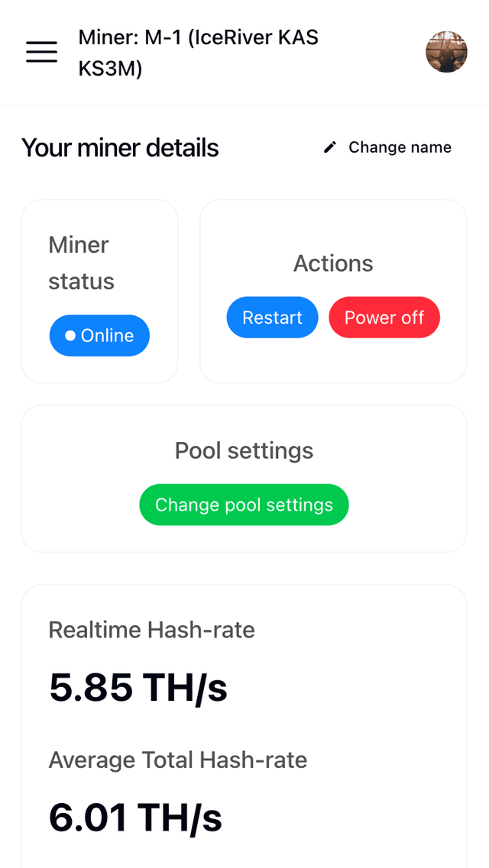
Task: Tap the Online status badge
Action: pyautogui.click(x=99, y=335)
